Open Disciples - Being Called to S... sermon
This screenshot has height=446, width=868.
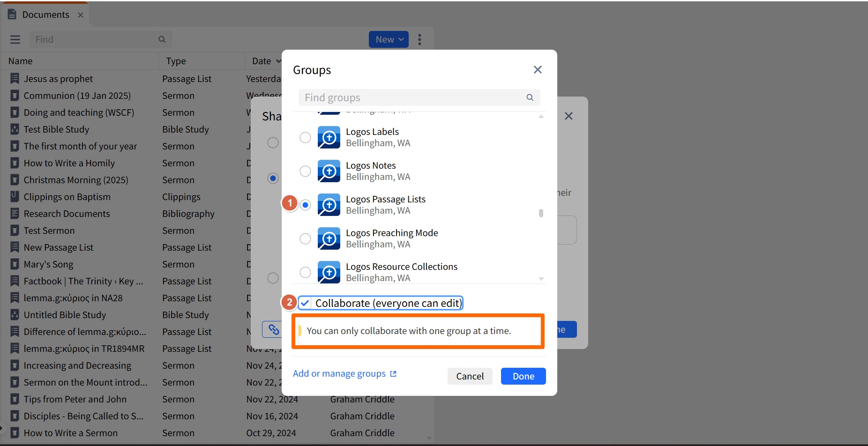coord(83,416)
